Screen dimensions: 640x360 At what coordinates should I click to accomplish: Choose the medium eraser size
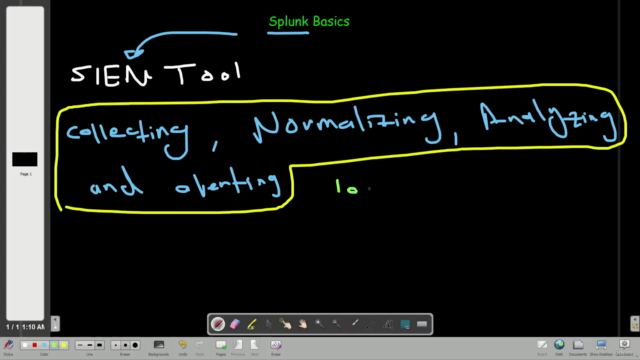(125, 345)
